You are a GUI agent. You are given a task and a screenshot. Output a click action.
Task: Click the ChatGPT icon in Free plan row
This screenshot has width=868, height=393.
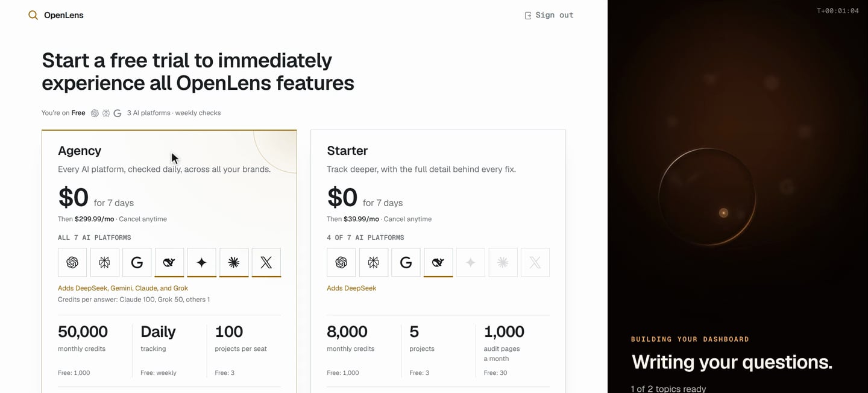95,113
